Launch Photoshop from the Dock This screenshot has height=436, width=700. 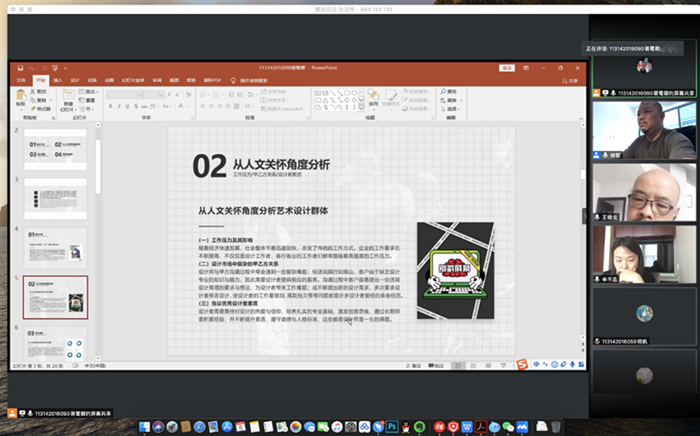(393, 425)
